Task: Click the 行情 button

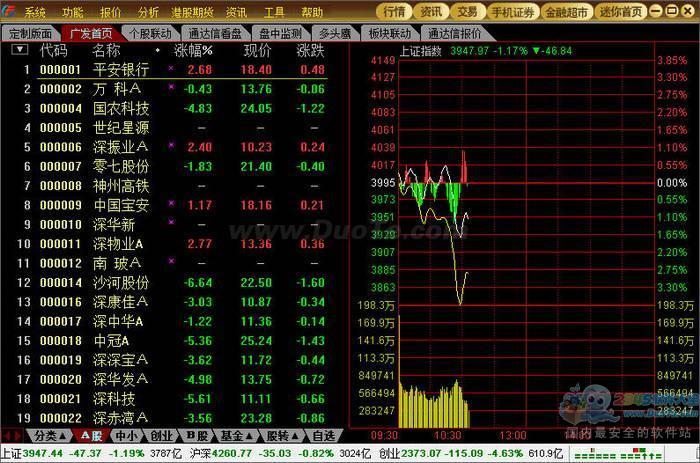Action: click(394, 12)
